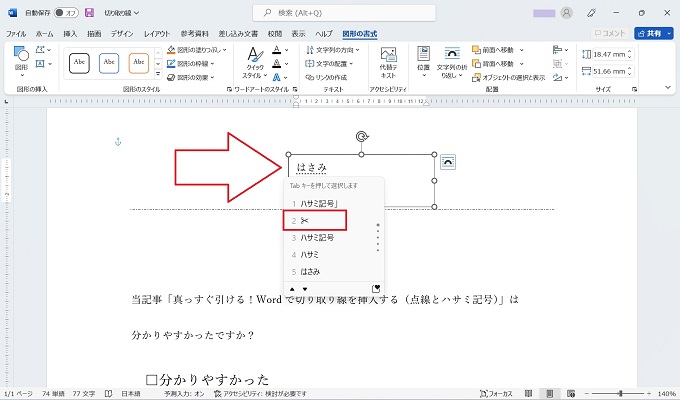
Task: Choose IME candidate 4 ハサミ
Action: [333, 255]
